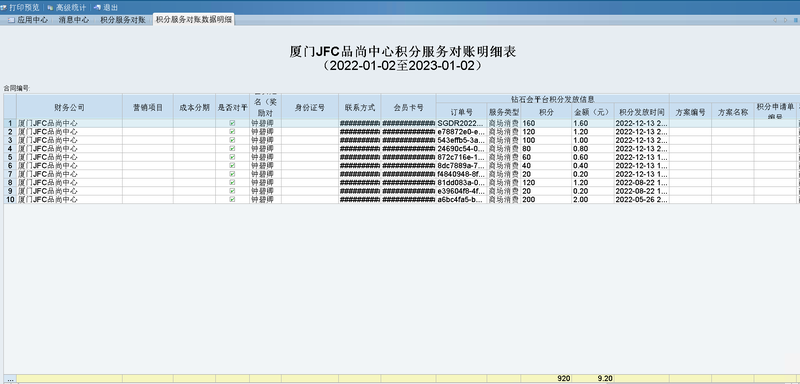The width and height of the screenshot is (800, 384).
Task: Open the 打印预览 print preview
Action: coord(20,8)
